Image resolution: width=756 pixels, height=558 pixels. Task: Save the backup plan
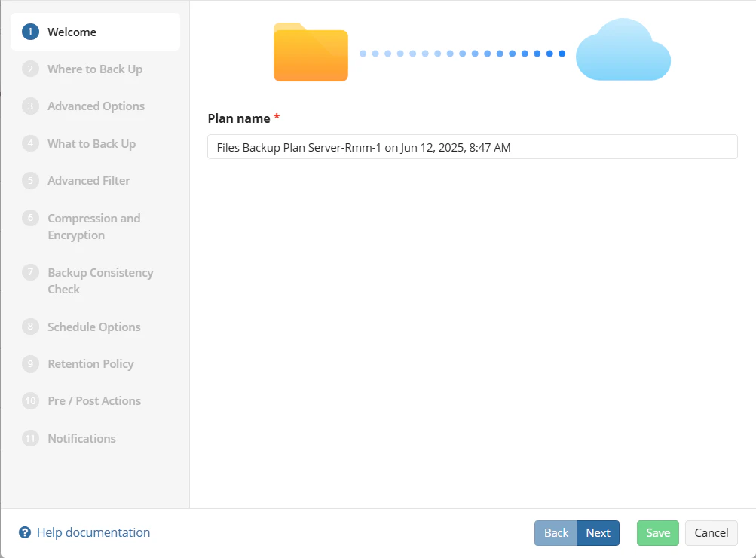click(x=657, y=532)
